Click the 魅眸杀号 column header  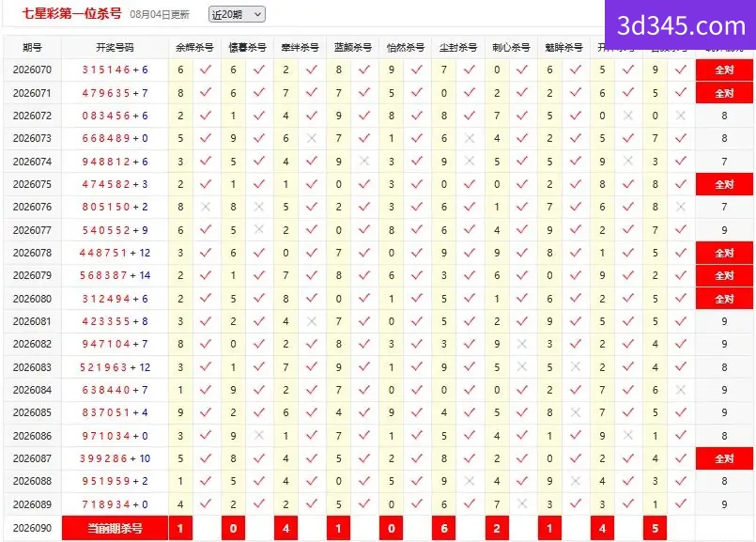[x=563, y=47]
